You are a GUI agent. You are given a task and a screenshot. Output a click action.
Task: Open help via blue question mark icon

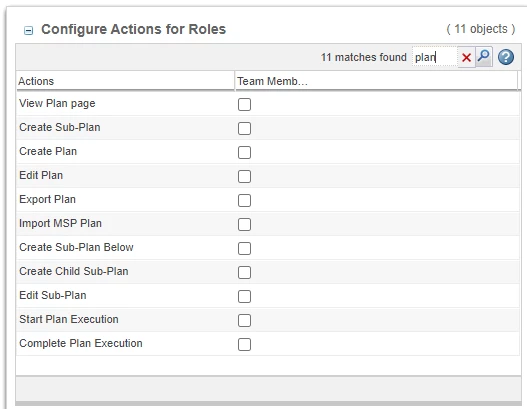click(506, 57)
